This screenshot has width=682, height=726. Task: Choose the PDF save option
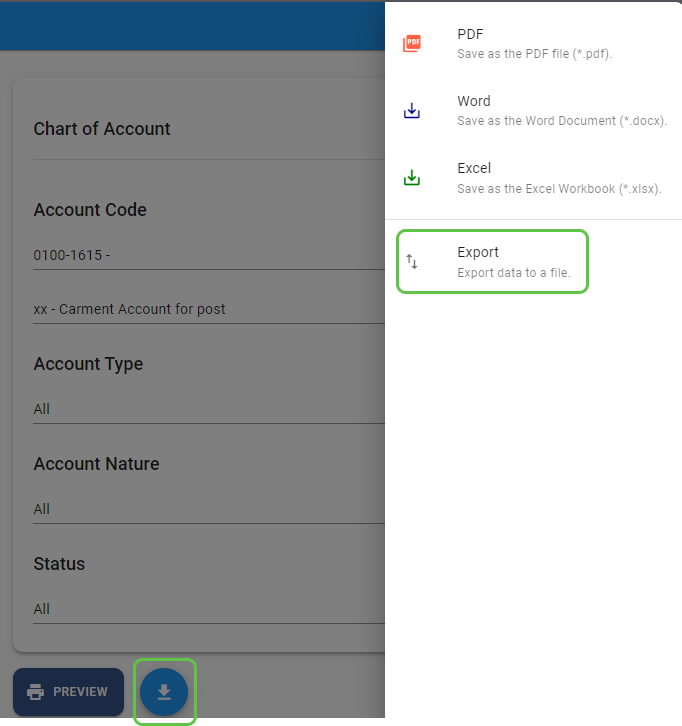[x=470, y=35]
